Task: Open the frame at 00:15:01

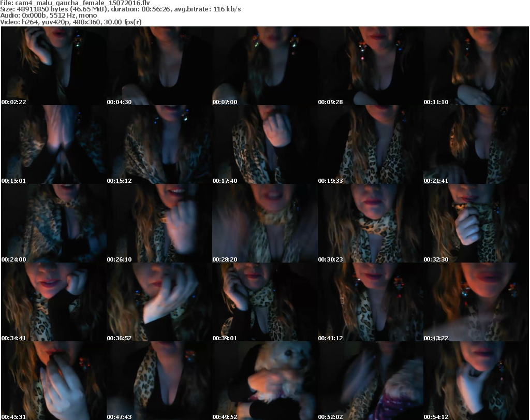Action: pos(54,144)
